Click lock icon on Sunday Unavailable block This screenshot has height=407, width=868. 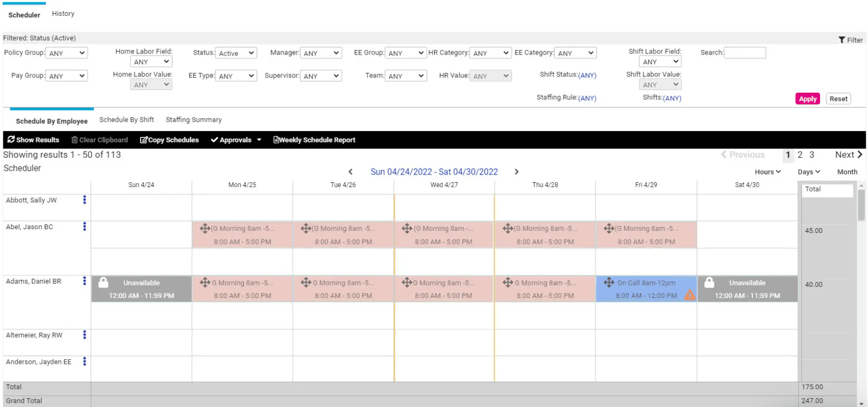(103, 282)
